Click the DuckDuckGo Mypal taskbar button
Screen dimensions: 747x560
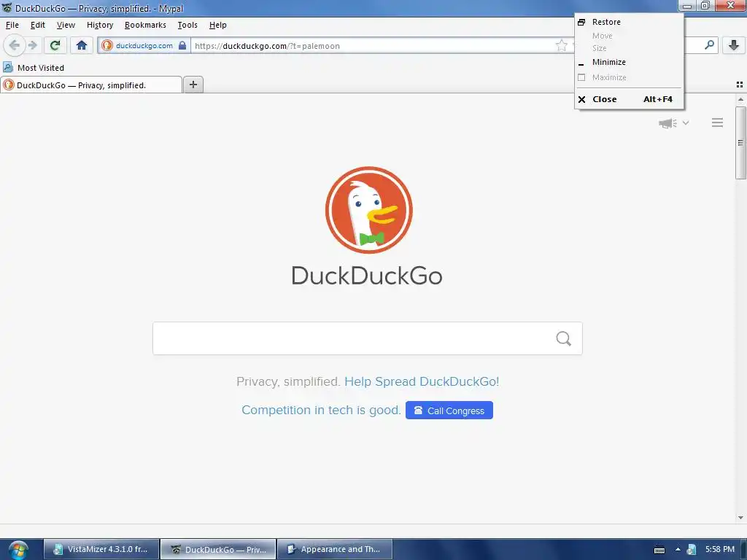tap(218, 549)
